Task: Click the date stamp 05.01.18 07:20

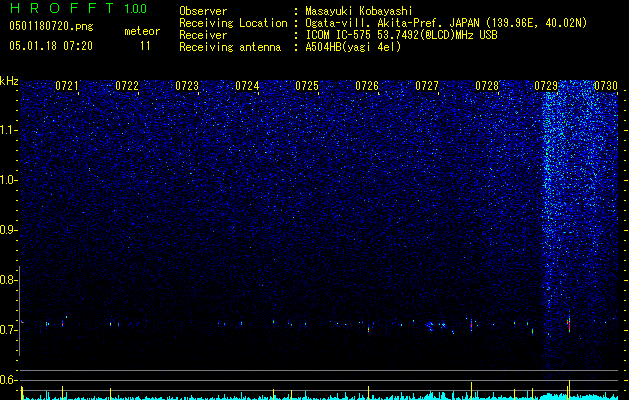Action: click(51, 46)
